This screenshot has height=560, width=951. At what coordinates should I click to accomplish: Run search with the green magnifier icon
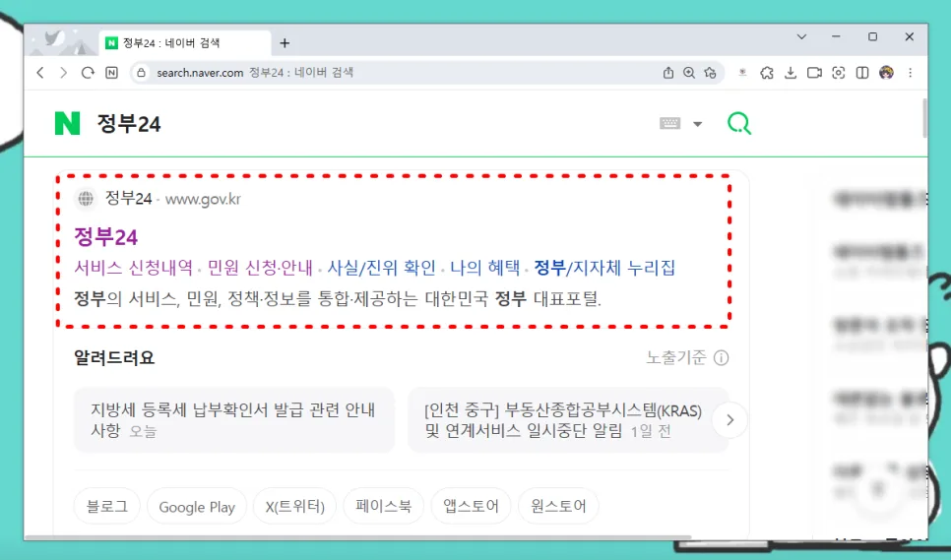738,124
